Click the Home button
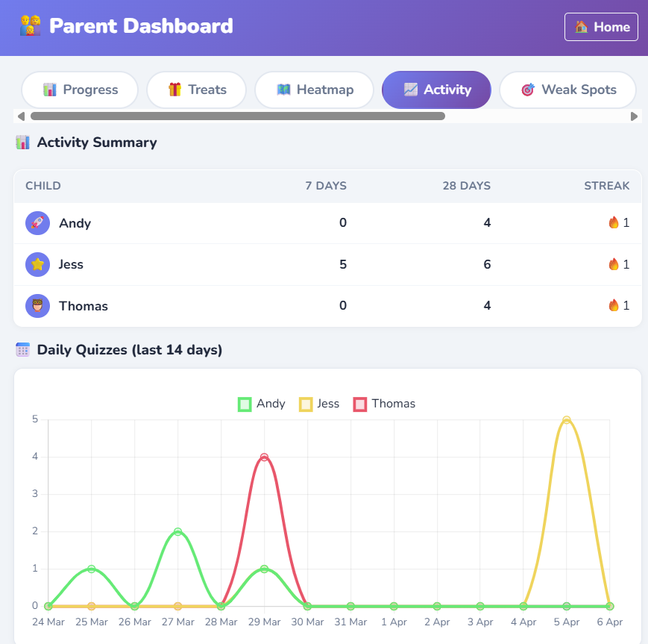The height and width of the screenshot is (644, 648). [x=601, y=26]
